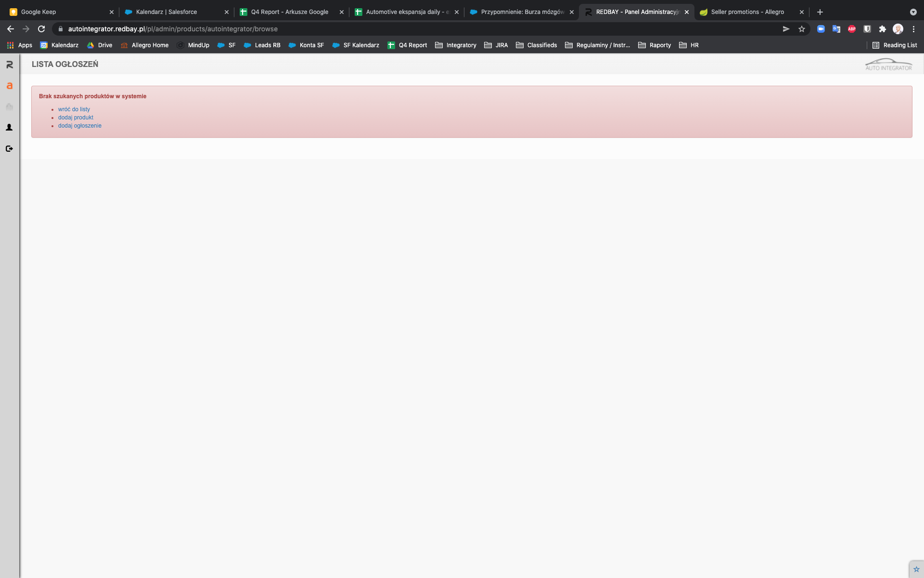Click the Redbay R logo in sidebar

pos(9,65)
